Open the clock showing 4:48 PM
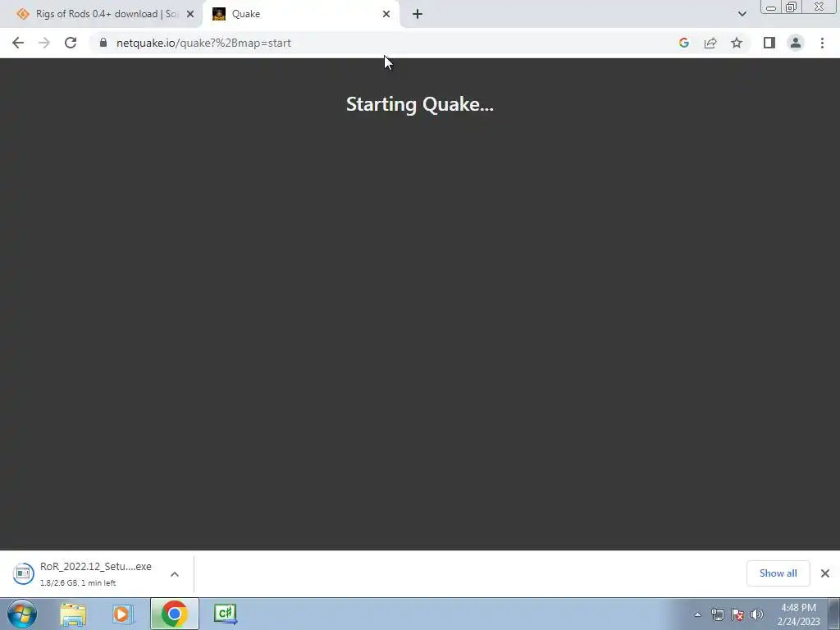The width and height of the screenshot is (840, 630). pos(798,614)
